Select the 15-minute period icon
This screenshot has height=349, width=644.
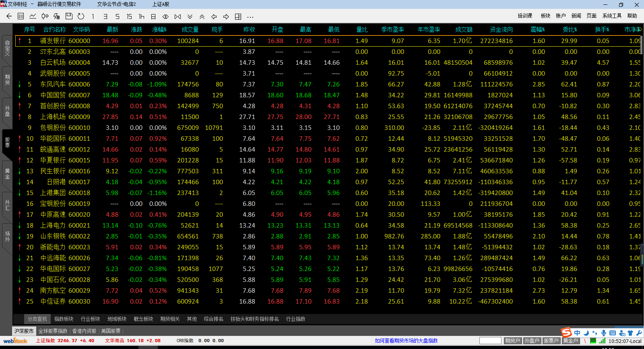129,16
